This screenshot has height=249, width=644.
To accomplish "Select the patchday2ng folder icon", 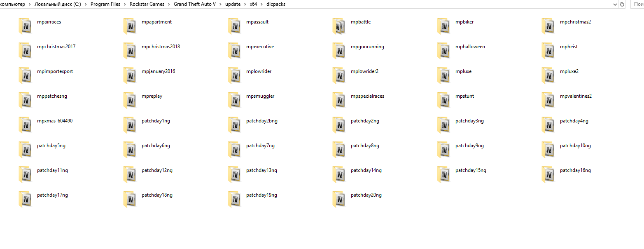I will 339,125.
